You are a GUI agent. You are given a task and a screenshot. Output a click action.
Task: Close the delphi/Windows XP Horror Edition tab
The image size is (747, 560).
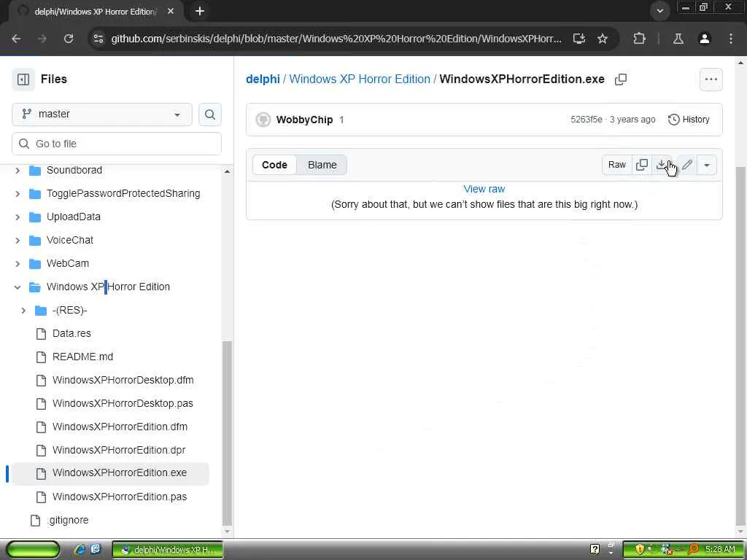click(171, 11)
